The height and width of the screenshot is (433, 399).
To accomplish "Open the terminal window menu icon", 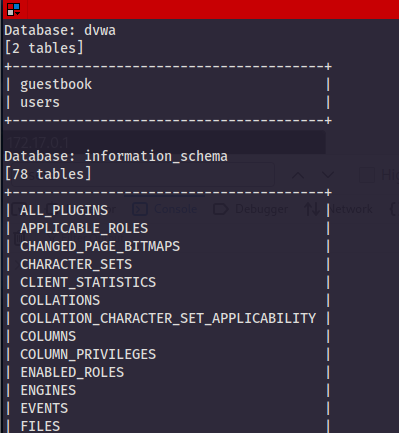I will click(x=14, y=9).
